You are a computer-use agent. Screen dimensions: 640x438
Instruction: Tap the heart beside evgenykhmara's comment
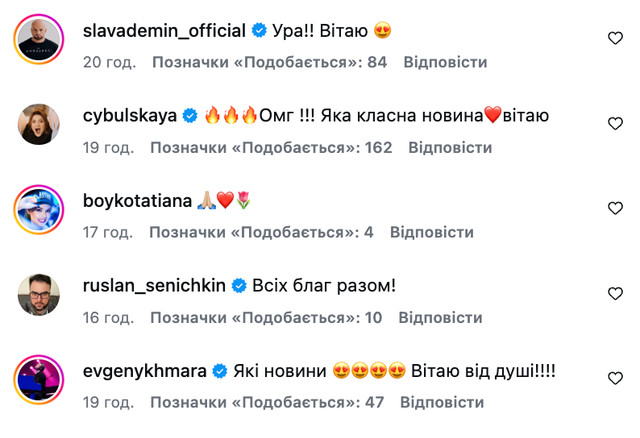616,378
